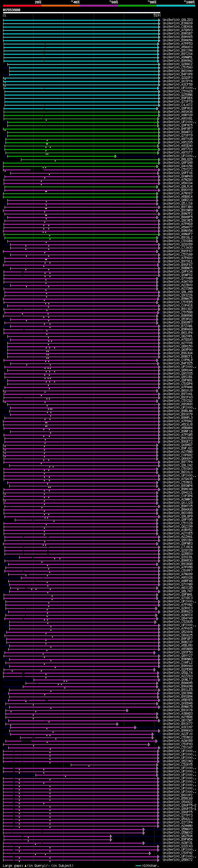
Task: Select the UniRef100_Q9FHC5 label
Action: [x=178, y=126]
